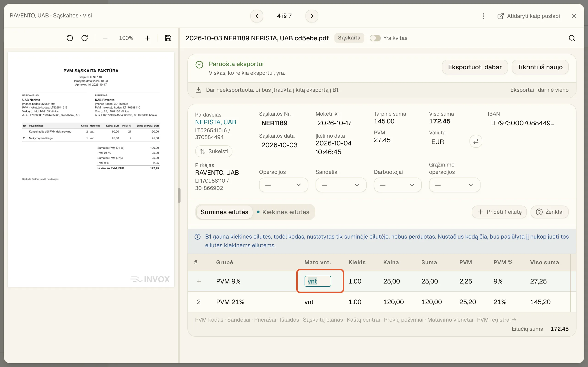
Task: Zoom out the PDF preview
Action: tap(105, 38)
